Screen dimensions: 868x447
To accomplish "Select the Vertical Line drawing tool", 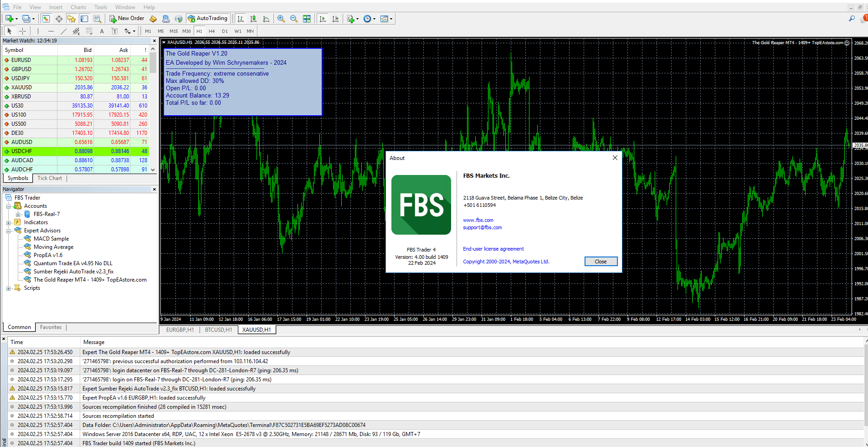I will click(x=38, y=31).
